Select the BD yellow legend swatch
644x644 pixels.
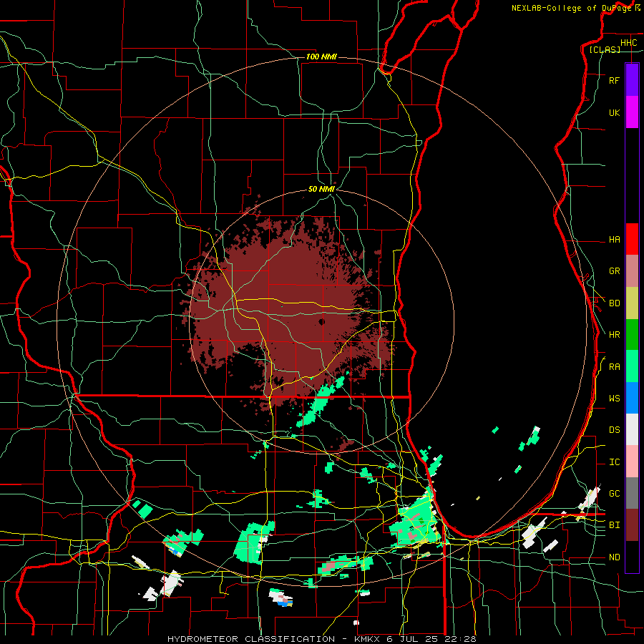click(632, 303)
